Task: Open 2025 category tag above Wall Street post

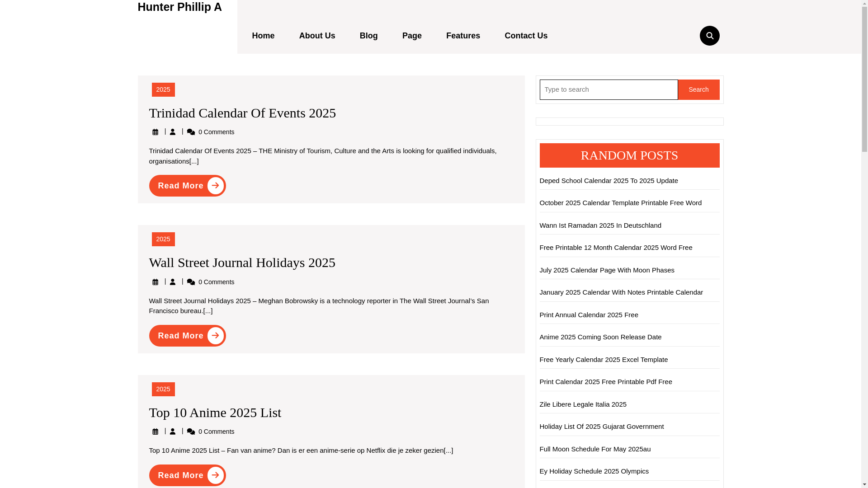Action: coord(163,239)
